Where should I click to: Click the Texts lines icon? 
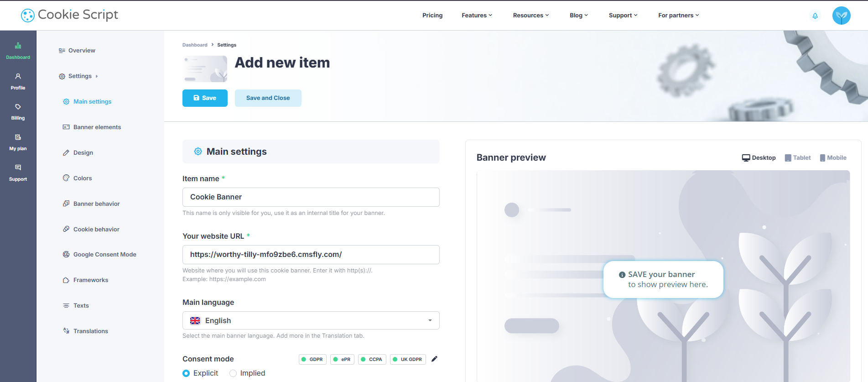tap(66, 306)
